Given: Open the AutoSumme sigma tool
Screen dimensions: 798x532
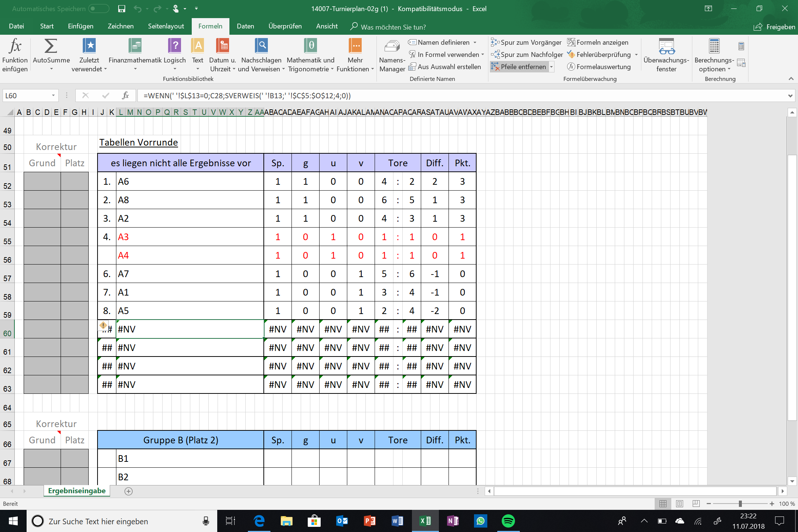Looking at the screenshot, I should [x=51, y=47].
